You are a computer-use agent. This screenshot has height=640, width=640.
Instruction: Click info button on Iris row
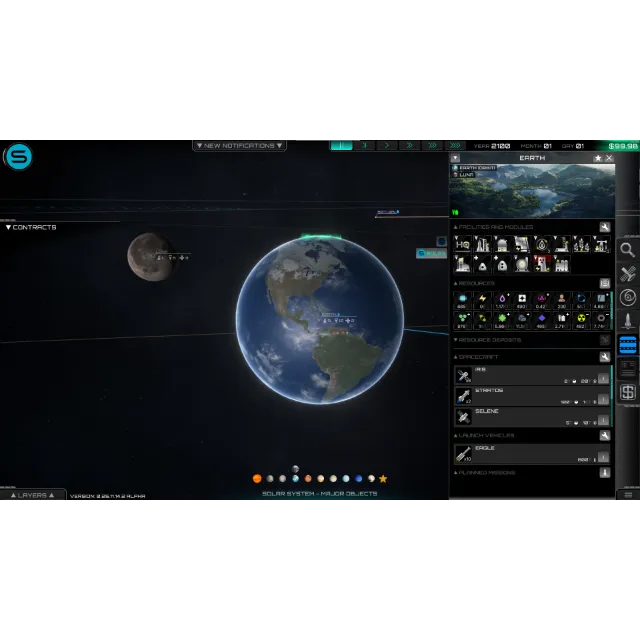pos(603,378)
